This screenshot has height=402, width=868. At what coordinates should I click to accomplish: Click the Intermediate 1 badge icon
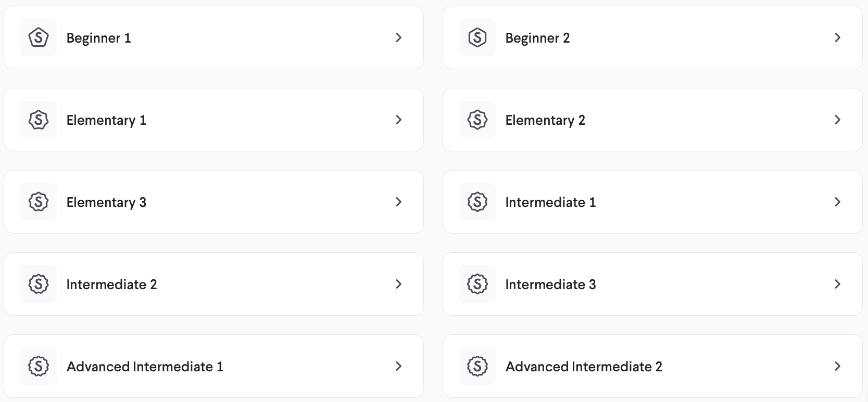(477, 202)
